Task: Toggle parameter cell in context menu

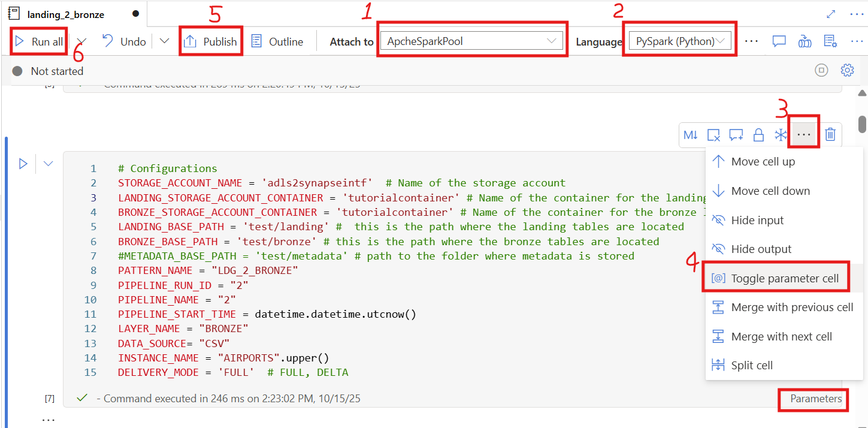Action: pos(784,279)
